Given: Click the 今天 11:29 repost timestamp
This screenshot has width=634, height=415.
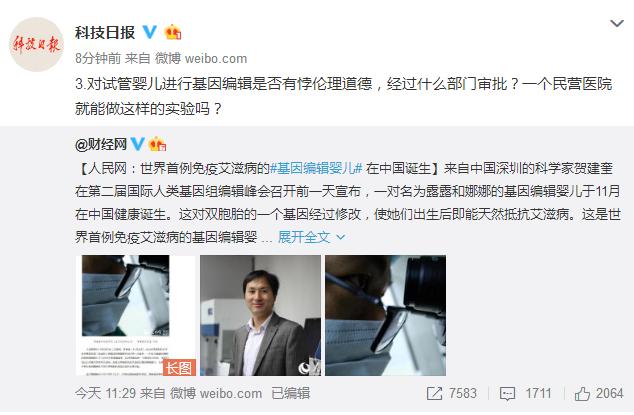Looking at the screenshot, I should pos(105,393).
